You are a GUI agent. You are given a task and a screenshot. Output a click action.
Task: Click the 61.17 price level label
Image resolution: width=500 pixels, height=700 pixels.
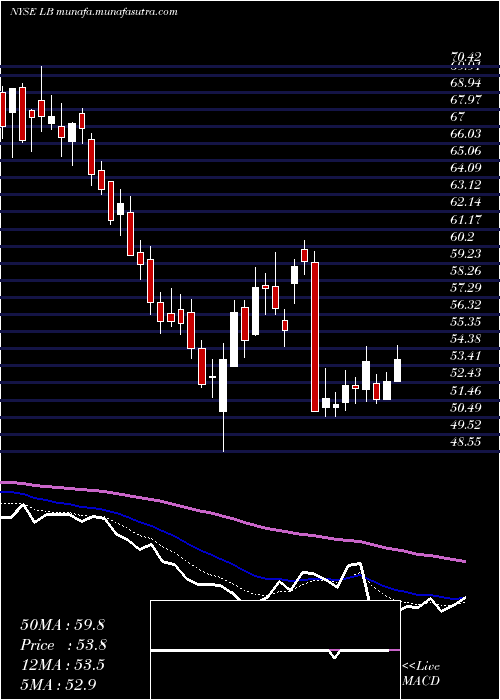click(x=466, y=219)
